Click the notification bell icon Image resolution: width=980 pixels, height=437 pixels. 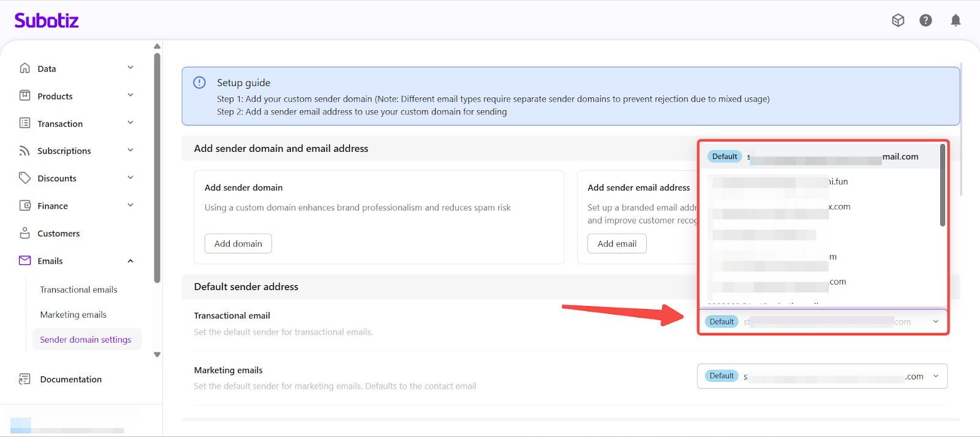pos(955,21)
